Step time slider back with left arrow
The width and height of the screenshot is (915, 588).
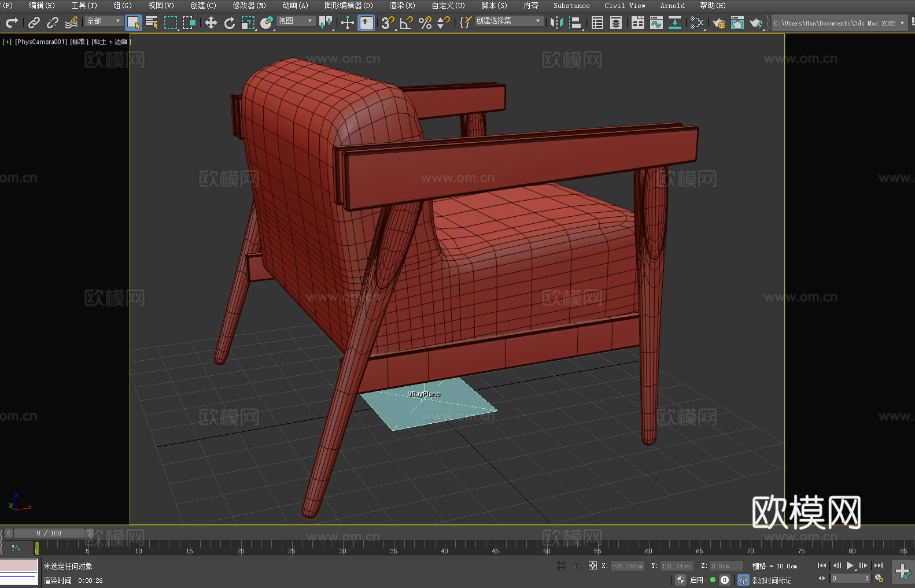pos(9,533)
